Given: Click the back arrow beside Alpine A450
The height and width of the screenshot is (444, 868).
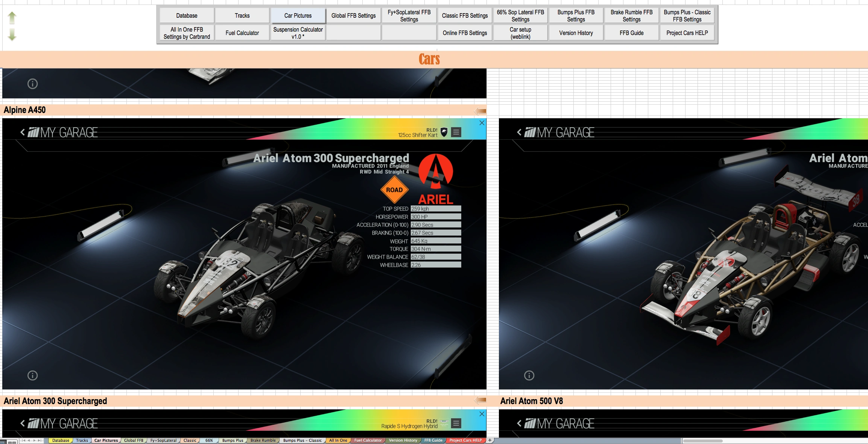Looking at the screenshot, I should point(480,111).
